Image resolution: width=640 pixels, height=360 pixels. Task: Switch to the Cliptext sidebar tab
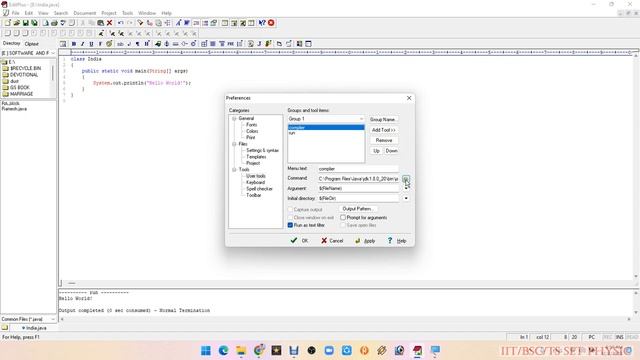point(31,44)
